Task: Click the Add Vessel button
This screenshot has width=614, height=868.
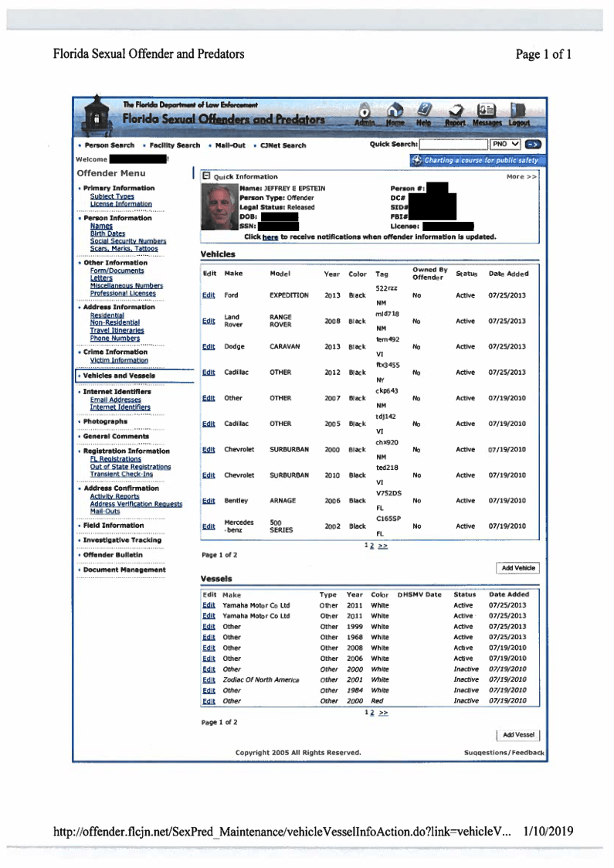Action: pos(518,734)
